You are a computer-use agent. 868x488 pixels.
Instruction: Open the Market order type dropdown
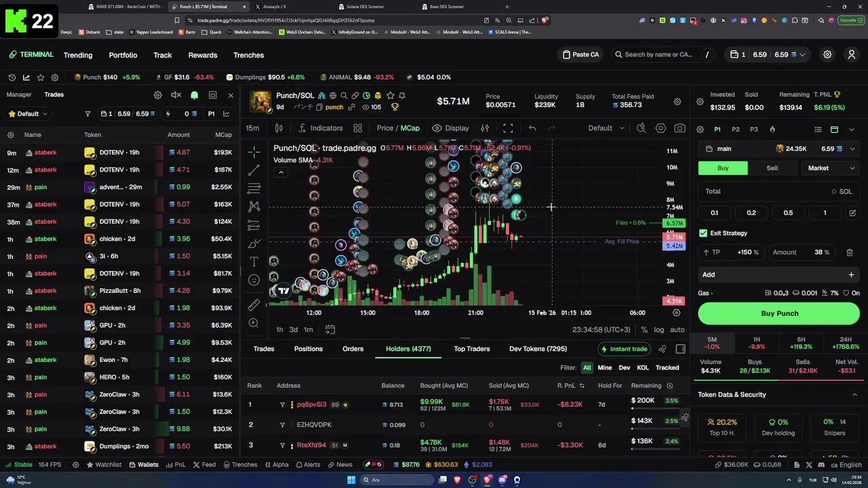[831, 168]
